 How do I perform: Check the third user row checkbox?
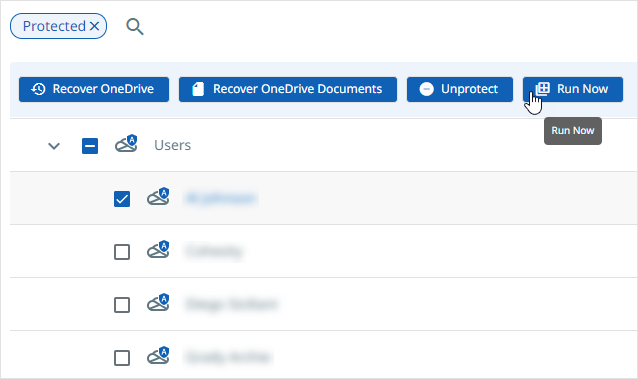(122, 305)
